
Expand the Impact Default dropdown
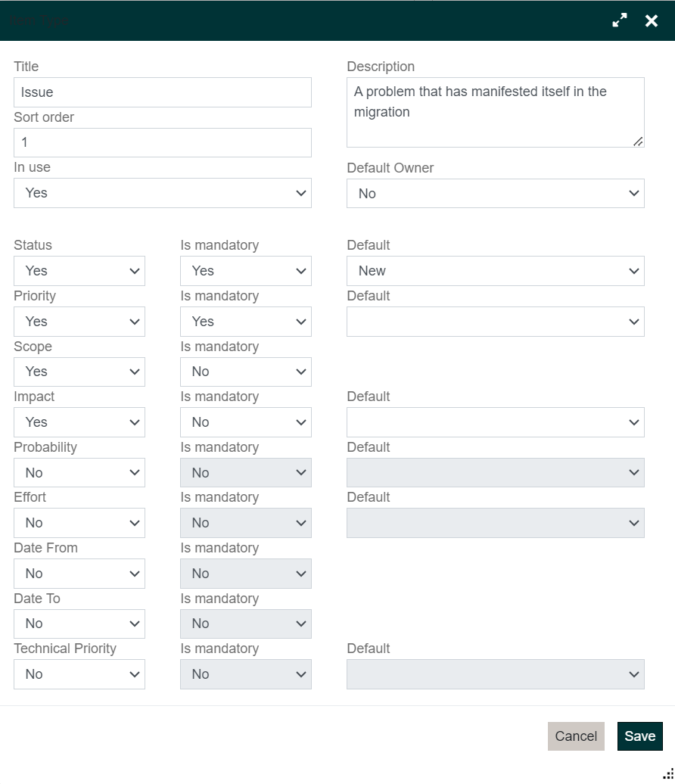pos(496,422)
